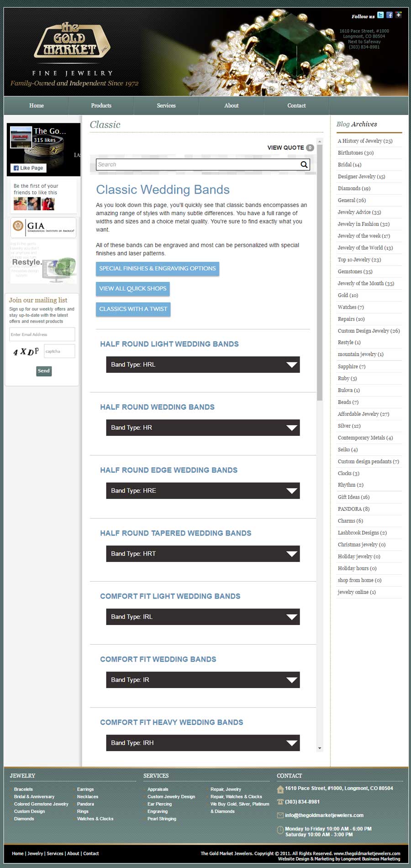Click the scrollbar down arrow
Screen dimensions: 411x868
(x=320, y=748)
